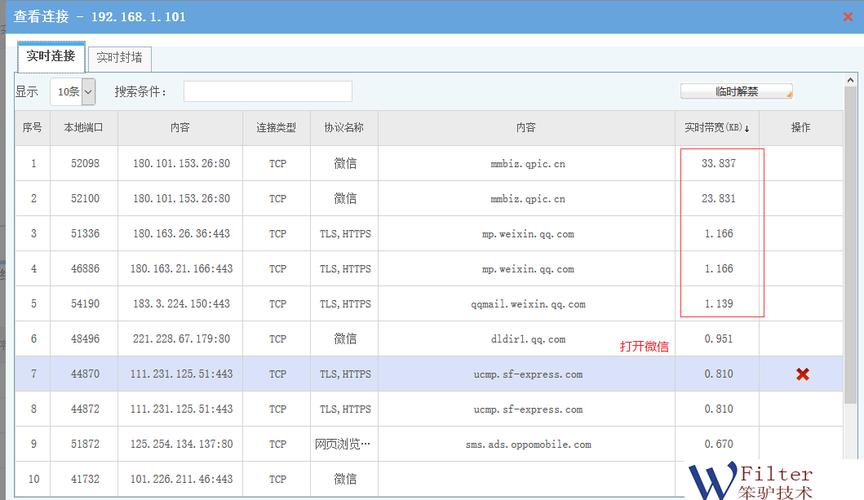Close the 查看连接 dialog with red X

[848, 17]
